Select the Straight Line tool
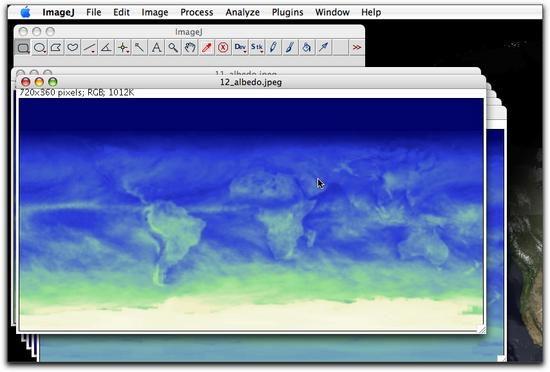The image size is (550, 372). (x=89, y=47)
